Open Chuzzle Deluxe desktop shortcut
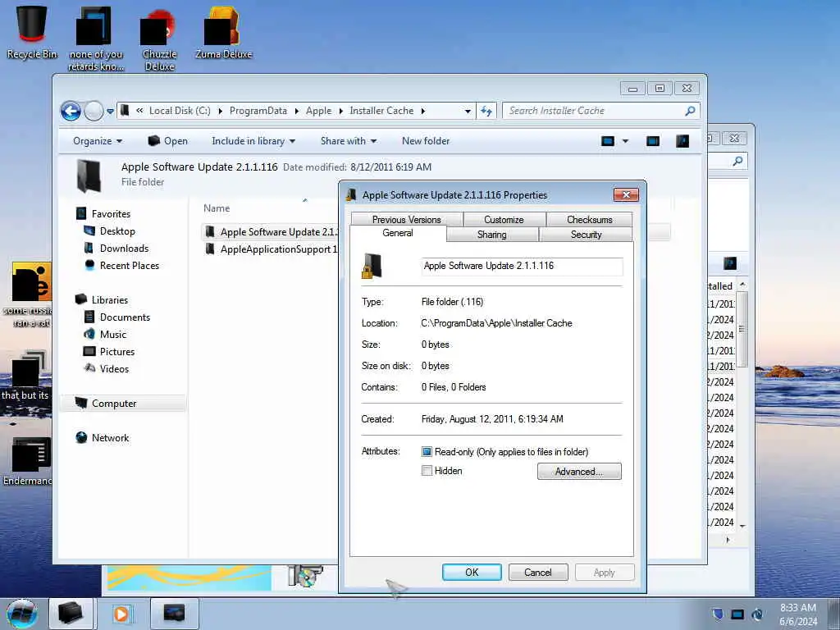 (159, 40)
